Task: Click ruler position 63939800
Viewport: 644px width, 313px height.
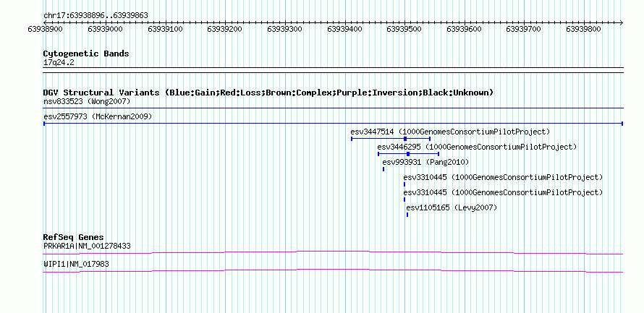Action: click(x=583, y=29)
